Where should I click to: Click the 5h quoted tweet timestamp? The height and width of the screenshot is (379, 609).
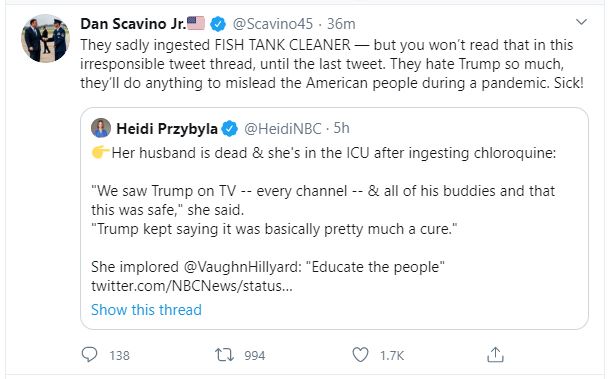tap(341, 128)
